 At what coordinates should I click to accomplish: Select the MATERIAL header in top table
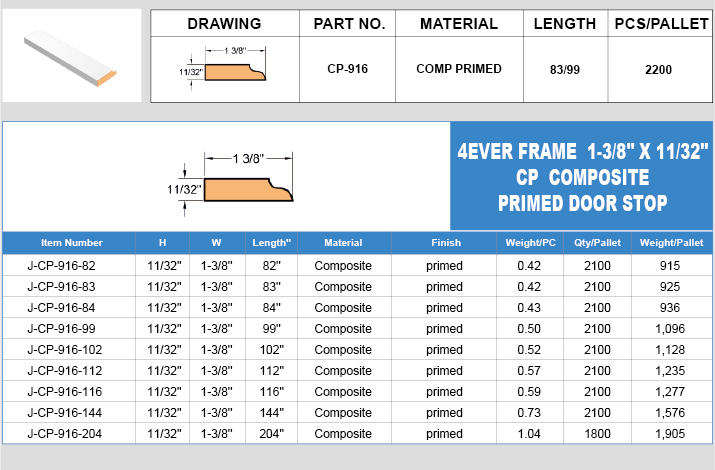(459, 24)
